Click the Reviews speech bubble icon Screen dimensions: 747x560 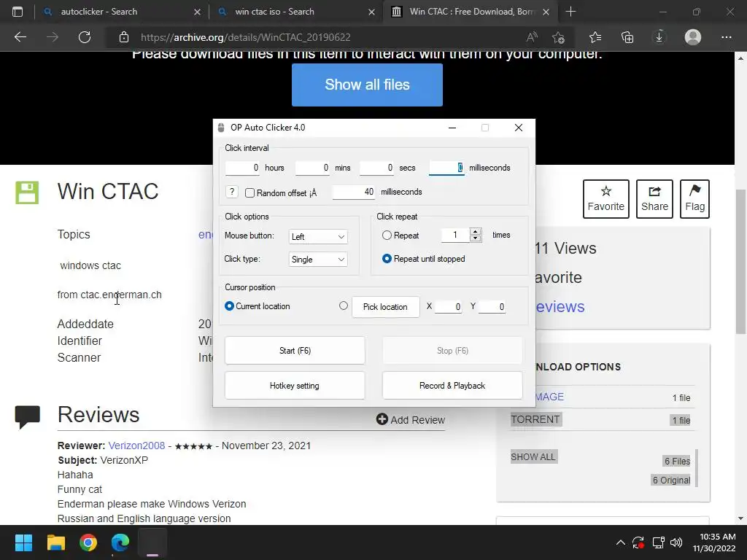point(27,416)
